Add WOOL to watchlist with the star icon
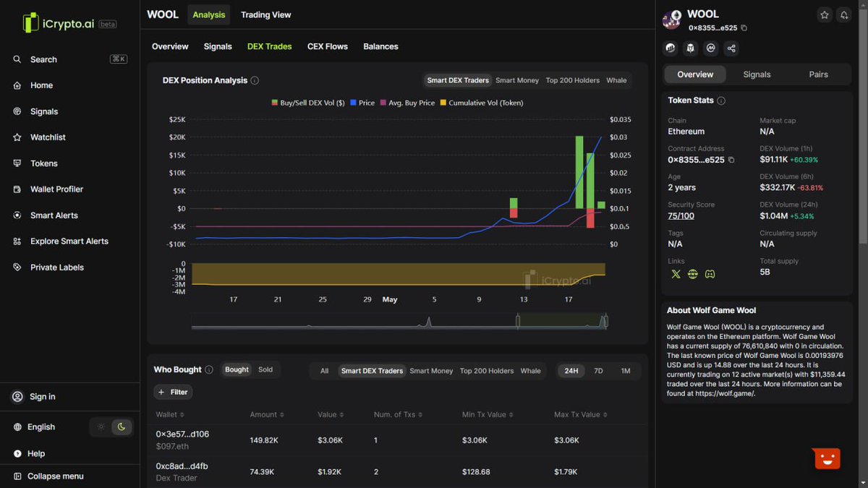The height and width of the screenshot is (488, 868). [x=825, y=15]
